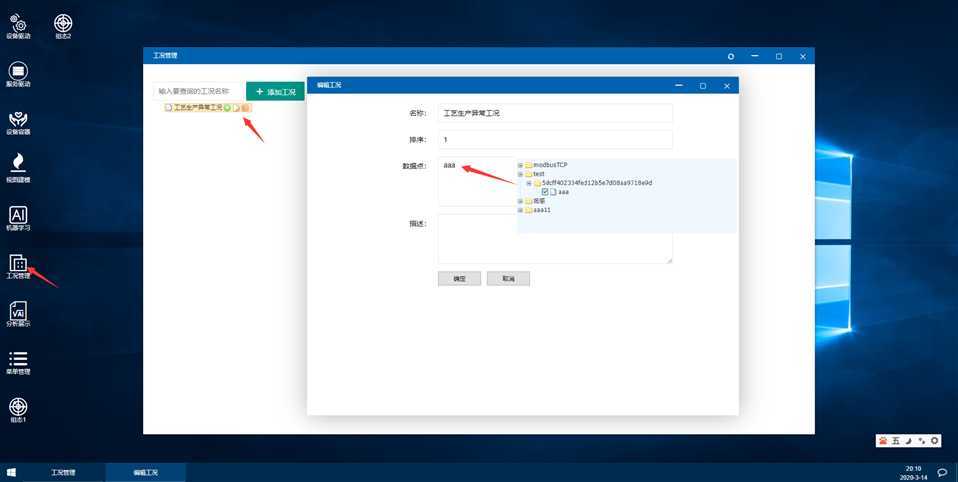Close the 编辑工况 dialog
This screenshot has height=482, width=958.
(x=726, y=86)
